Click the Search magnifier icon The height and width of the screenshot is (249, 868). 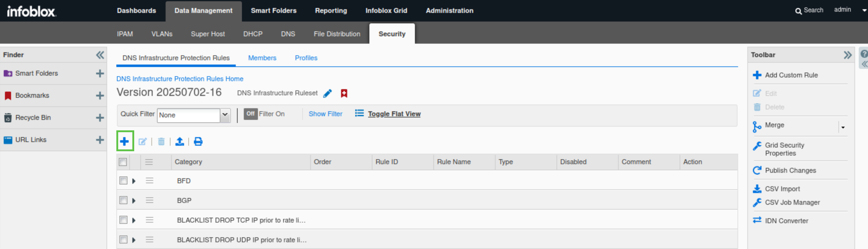(x=798, y=11)
